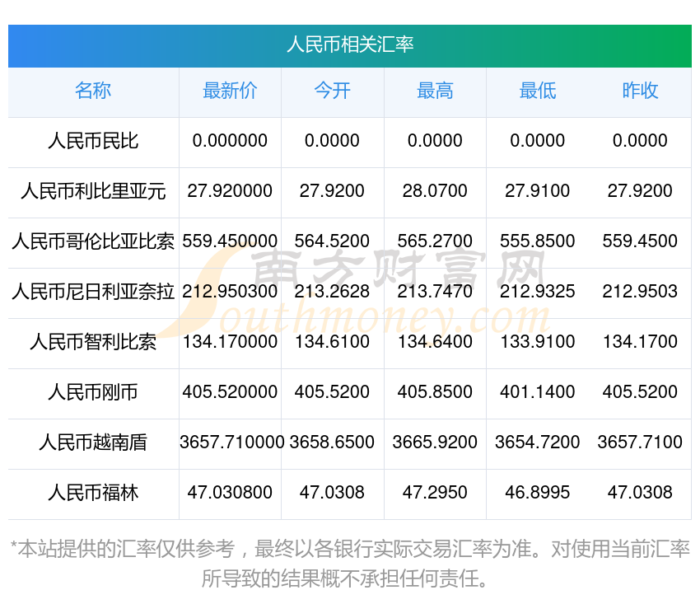
Task: Select latest price 405.520000
Action: pos(230,392)
